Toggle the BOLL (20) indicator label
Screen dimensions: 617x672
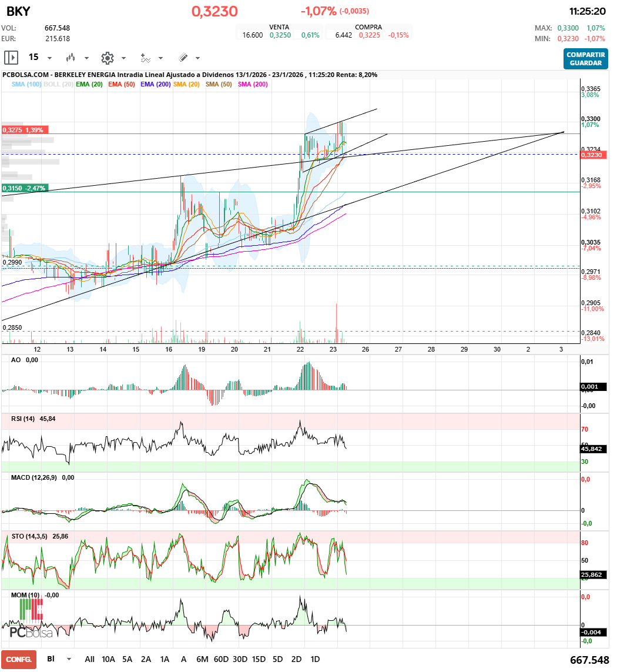(x=59, y=85)
